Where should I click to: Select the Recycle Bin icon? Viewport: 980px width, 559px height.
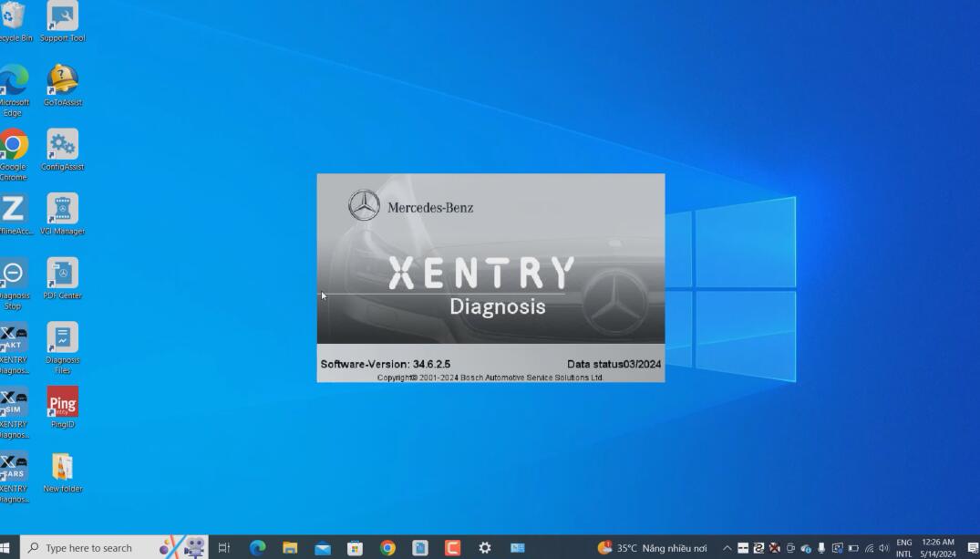[14, 22]
